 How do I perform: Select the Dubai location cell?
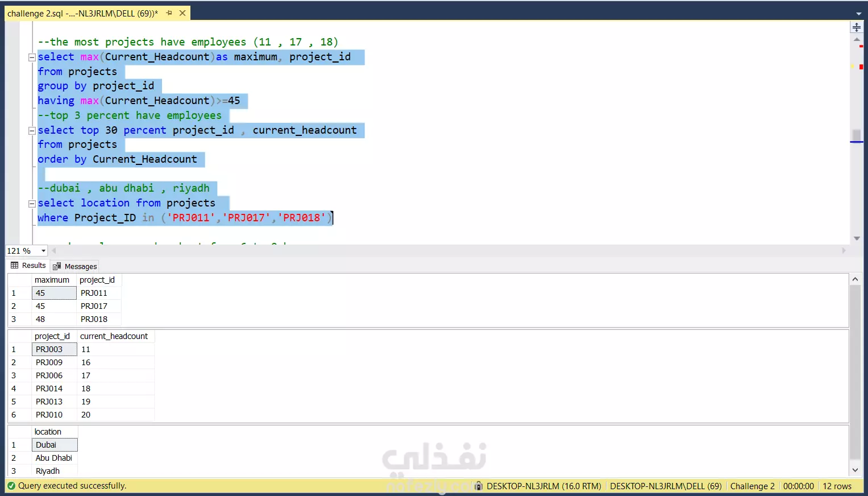tap(55, 445)
